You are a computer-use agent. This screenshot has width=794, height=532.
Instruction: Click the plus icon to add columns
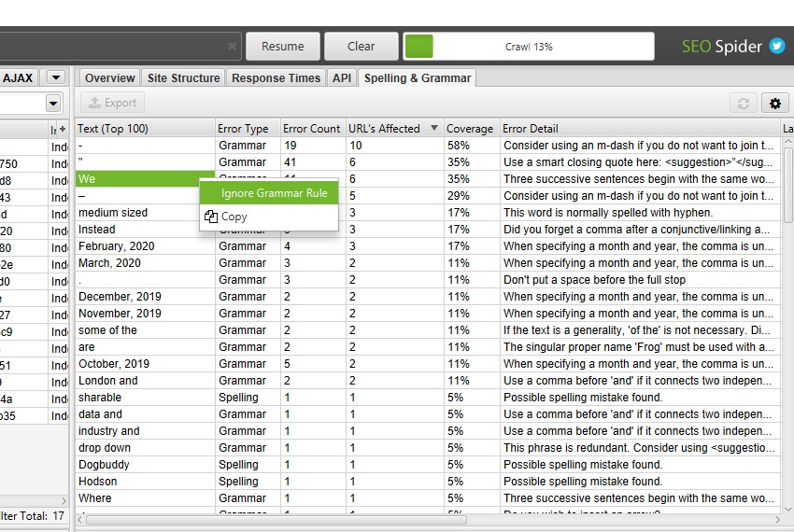tap(63, 129)
